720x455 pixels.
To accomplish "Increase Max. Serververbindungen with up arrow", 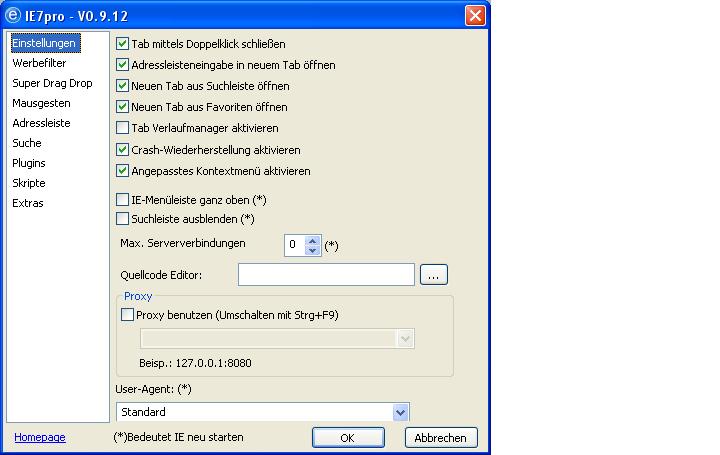I will [313, 241].
